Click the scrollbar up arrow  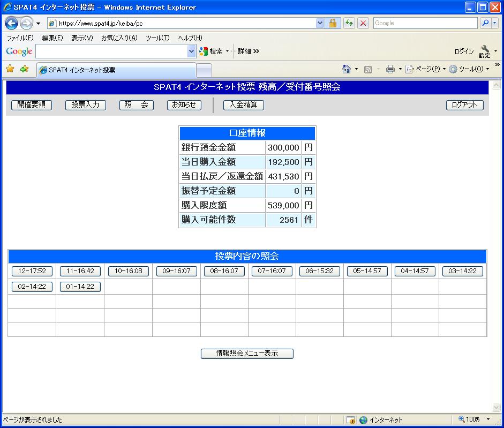pyautogui.click(x=497, y=85)
